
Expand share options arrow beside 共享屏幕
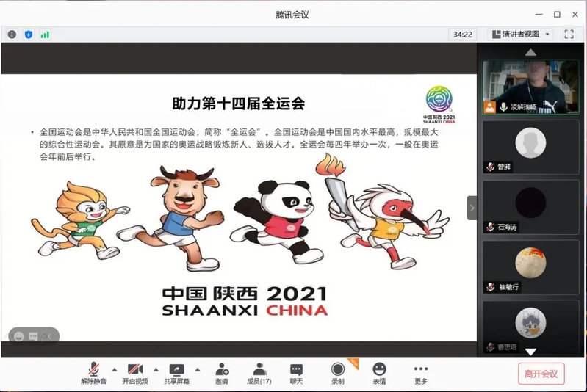pyautogui.click(x=198, y=369)
